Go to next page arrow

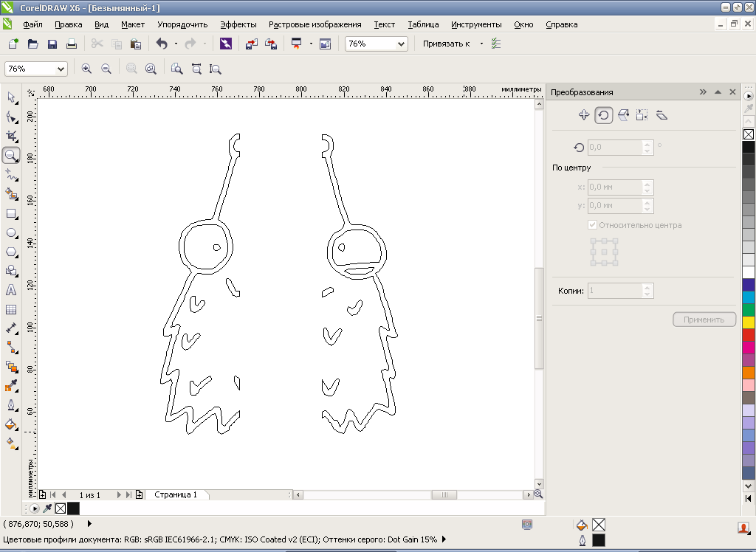coord(118,494)
